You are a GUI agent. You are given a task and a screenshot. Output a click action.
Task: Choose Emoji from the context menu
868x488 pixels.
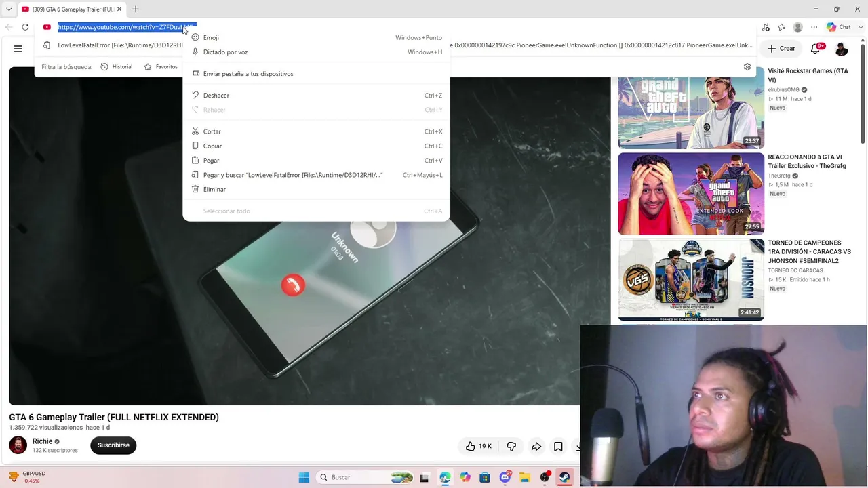[316, 38]
